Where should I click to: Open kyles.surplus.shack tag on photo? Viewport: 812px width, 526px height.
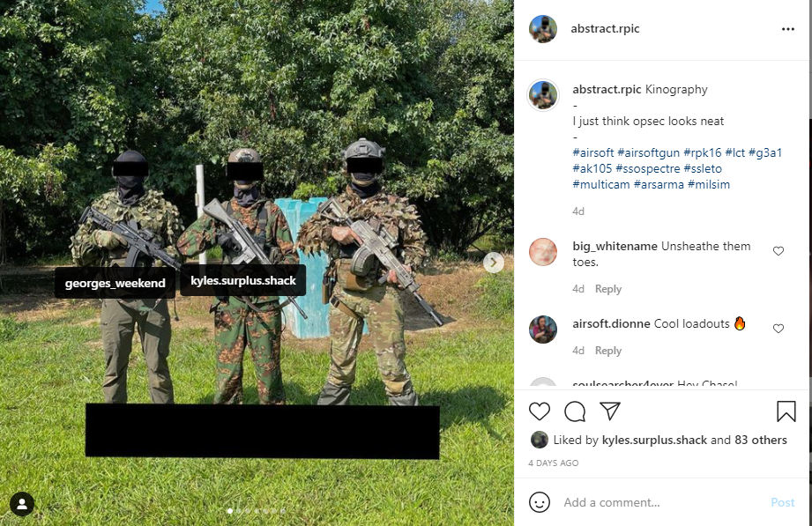coord(242,280)
